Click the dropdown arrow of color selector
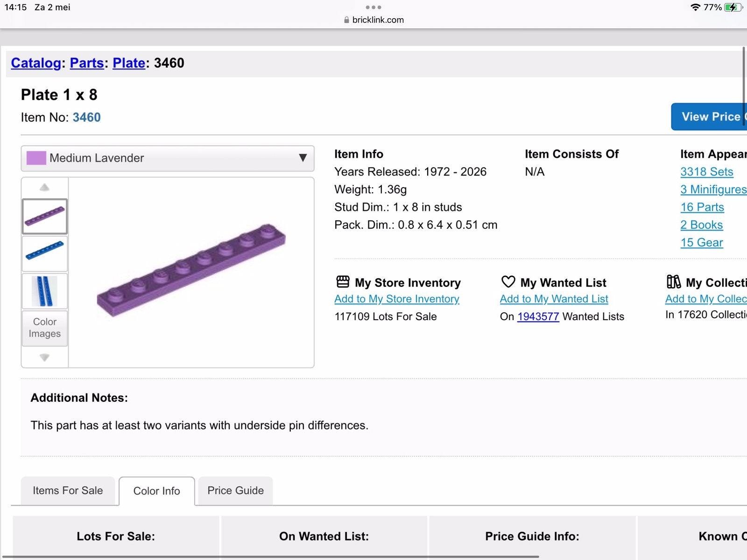 pyautogui.click(x=303, y=158)
